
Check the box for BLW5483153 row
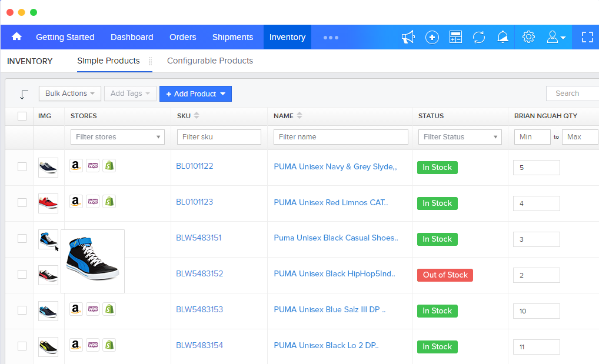[22, 310]
